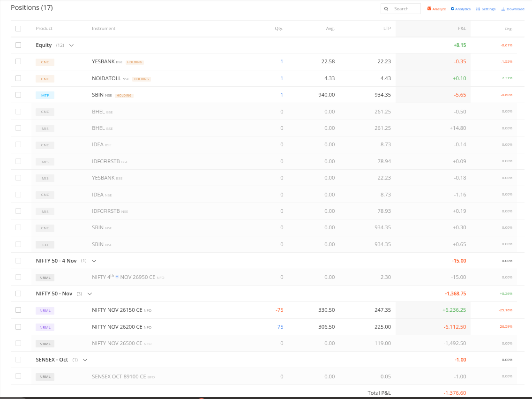
Task: Open positions Settings
Action: click(486, 9)
